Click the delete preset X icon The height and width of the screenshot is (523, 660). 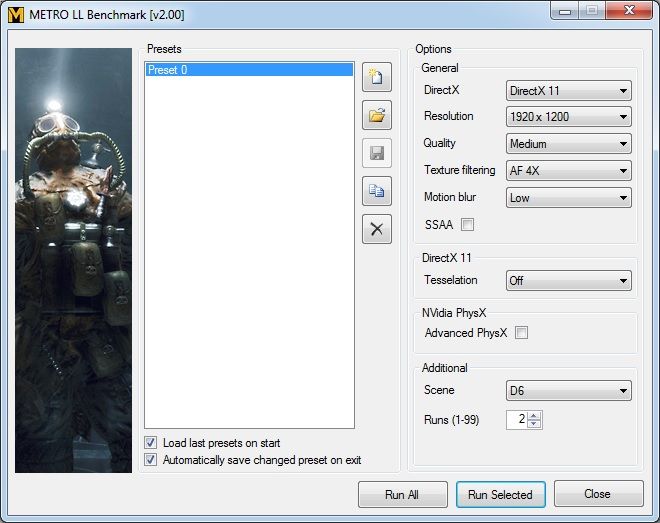click(x=376, y=229)
